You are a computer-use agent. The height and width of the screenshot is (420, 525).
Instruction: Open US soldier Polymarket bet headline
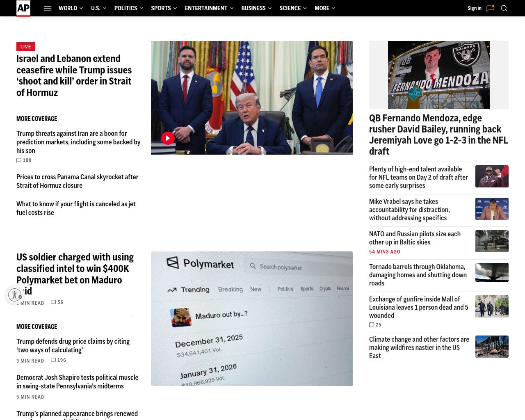(x=75, y=274)
